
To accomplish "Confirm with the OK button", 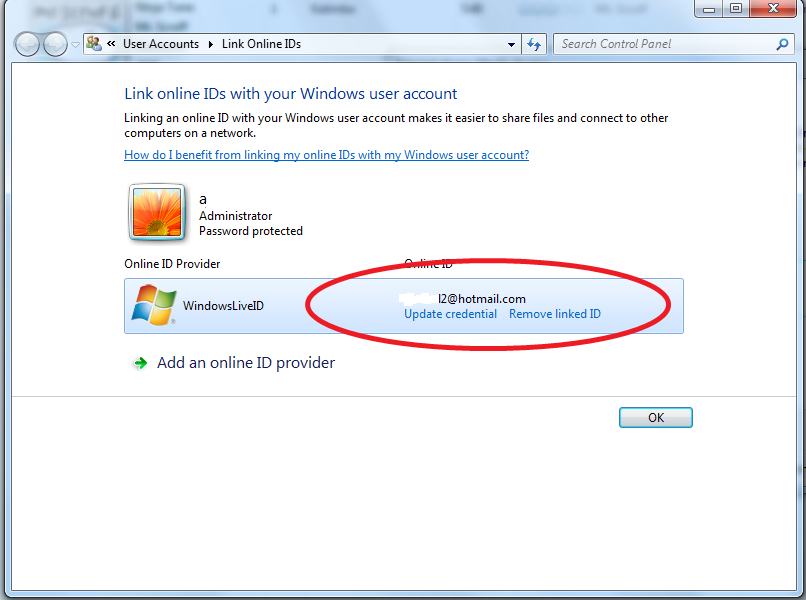I will click(655, 417).
